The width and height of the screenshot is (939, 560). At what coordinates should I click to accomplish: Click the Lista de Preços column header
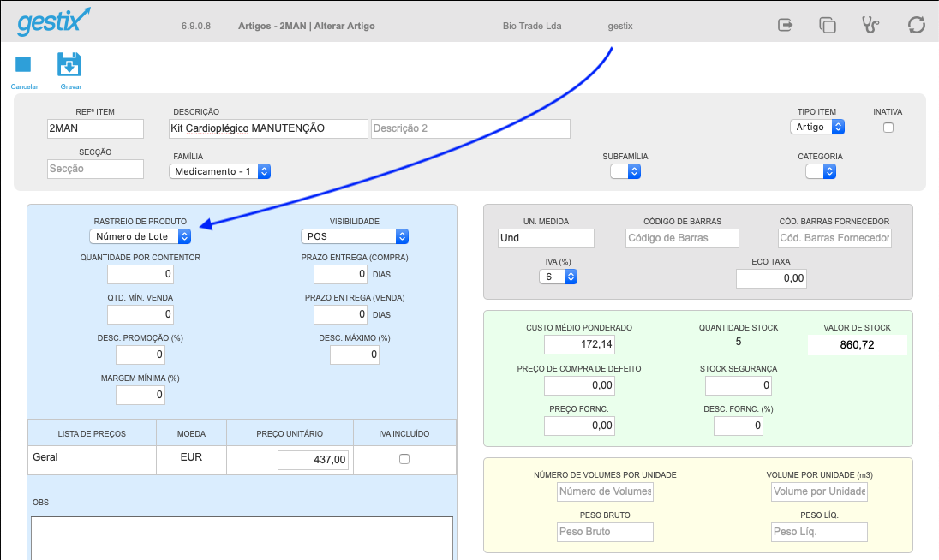(92, 433)
